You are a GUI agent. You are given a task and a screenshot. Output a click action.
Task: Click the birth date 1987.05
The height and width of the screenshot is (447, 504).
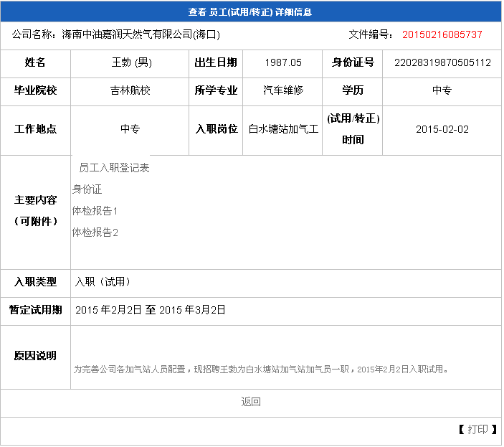pos(283,62)
